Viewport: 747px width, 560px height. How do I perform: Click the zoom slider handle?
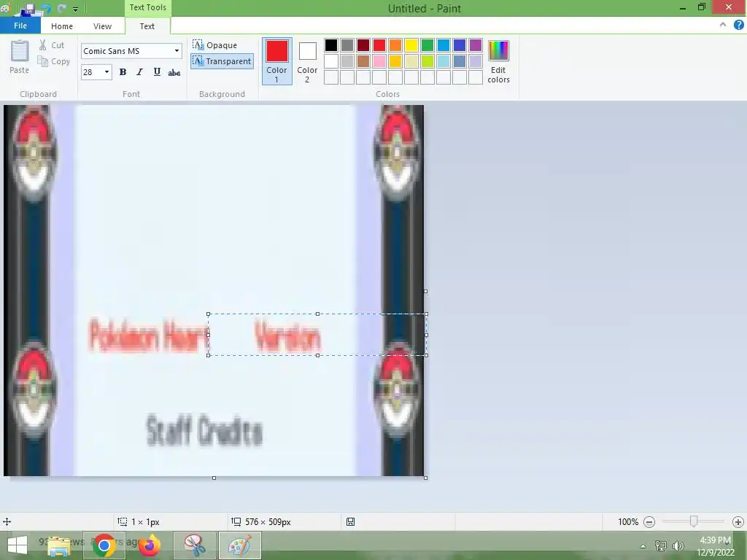coord(694,522)
